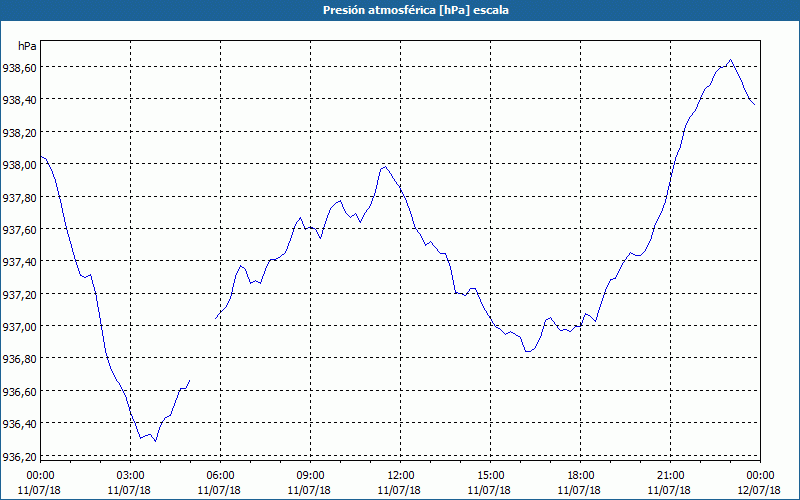
Task: Click the 936,60 y-axis label
Action: [x=19, y=391]
